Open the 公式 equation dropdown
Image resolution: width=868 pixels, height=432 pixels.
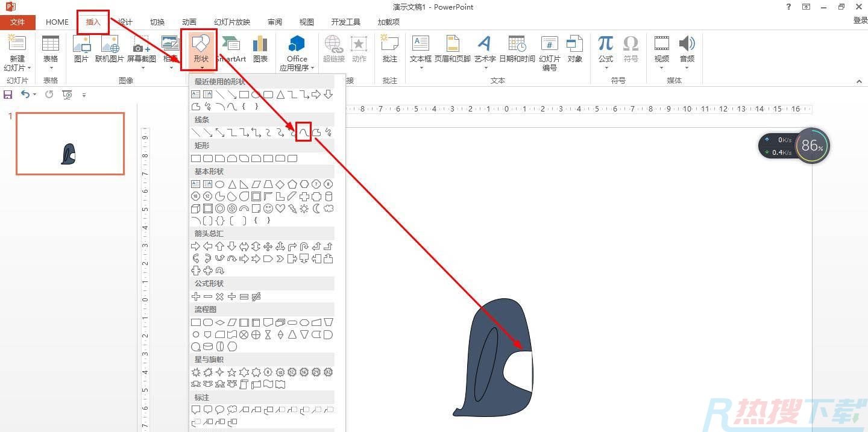[x=606, y=51]
